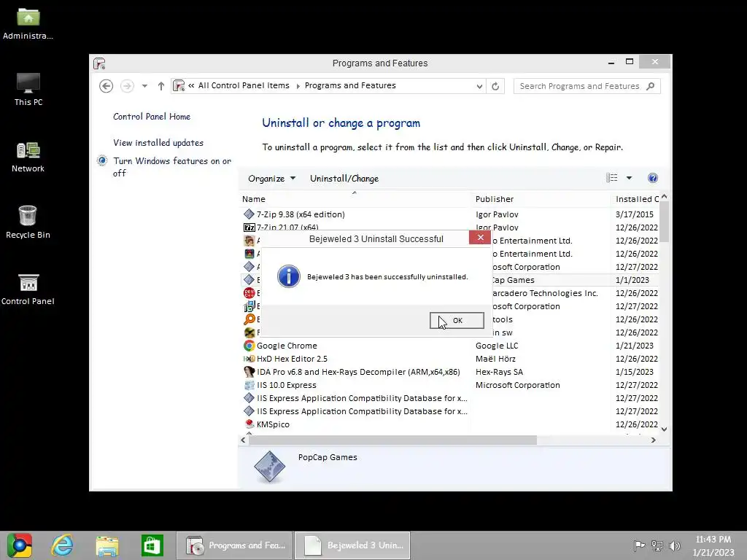The height and width of the screenshot is (560, 747).
Task: Refresh the Programs and Features list
Action: [x=495, y=86]
